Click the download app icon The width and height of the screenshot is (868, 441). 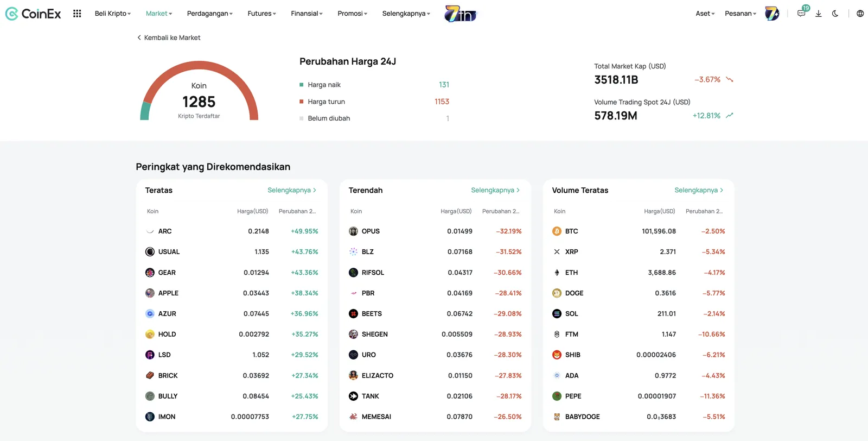pyautogui.click(x=818, y=14)
